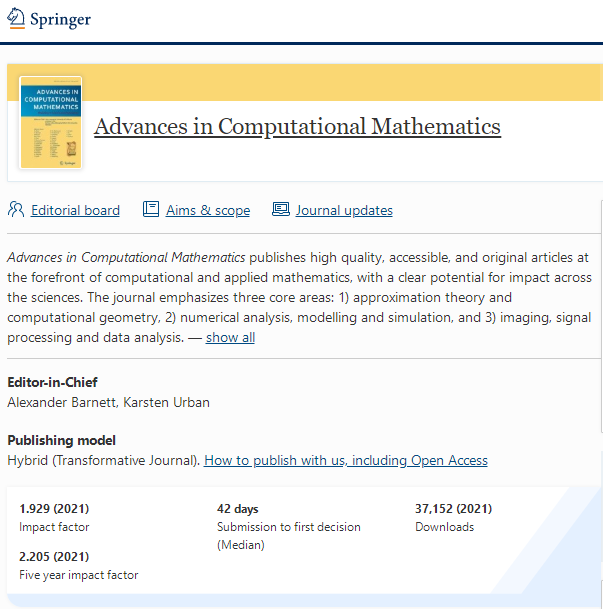
Task: Click the Editor-in-Chief heading
Action: [x=52, y=382]
